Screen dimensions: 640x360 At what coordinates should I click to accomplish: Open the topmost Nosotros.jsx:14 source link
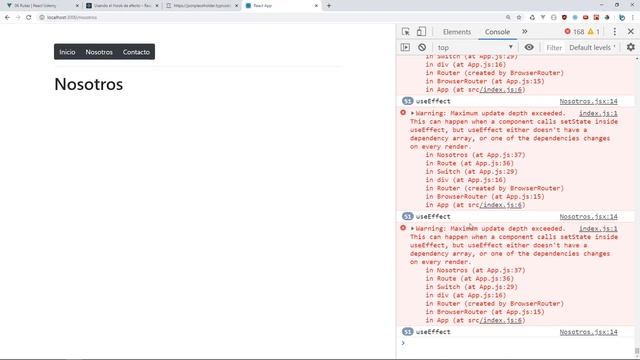pos(588,101)
